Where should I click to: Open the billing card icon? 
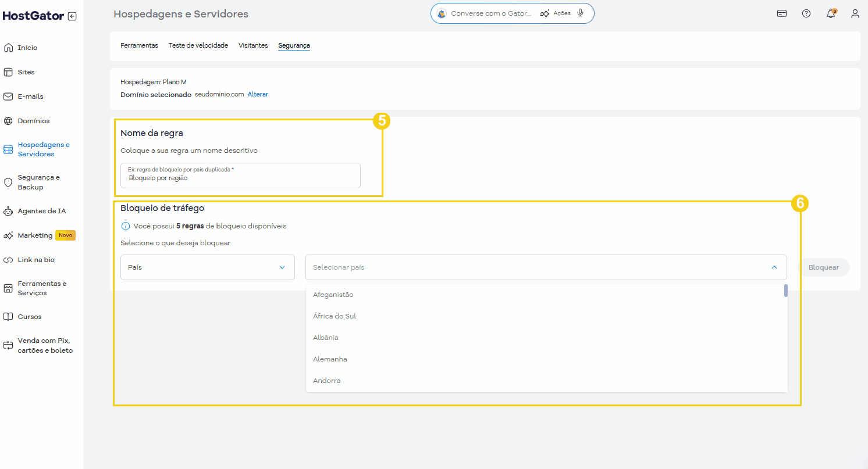pos(782,13)
